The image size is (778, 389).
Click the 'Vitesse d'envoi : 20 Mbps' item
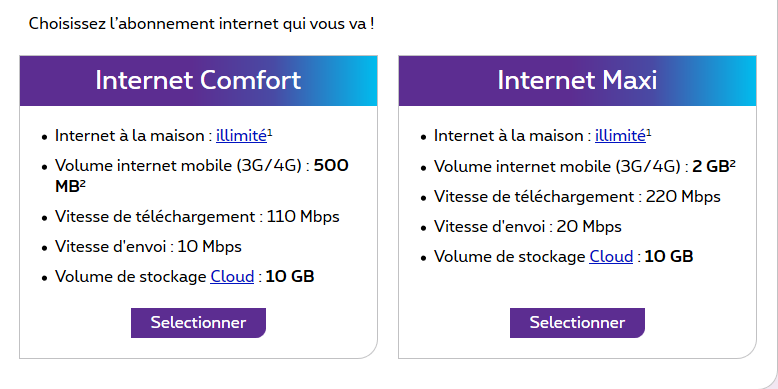[528, 227]
